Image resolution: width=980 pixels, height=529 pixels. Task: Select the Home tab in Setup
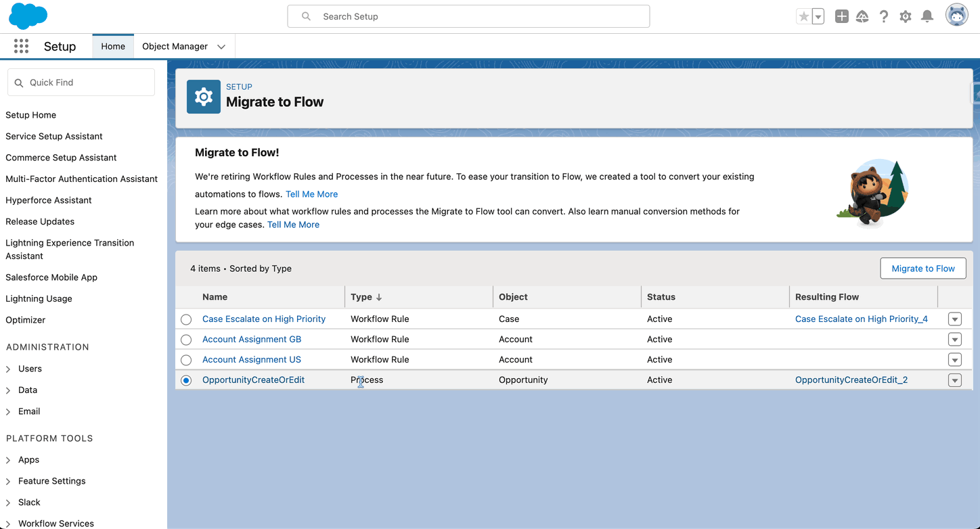point(112,46)
